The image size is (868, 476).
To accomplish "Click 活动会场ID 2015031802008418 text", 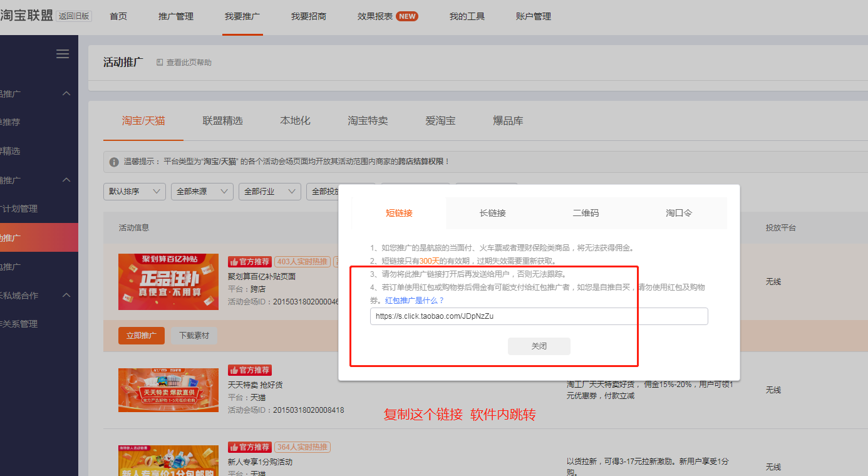I will click(286, 410).
